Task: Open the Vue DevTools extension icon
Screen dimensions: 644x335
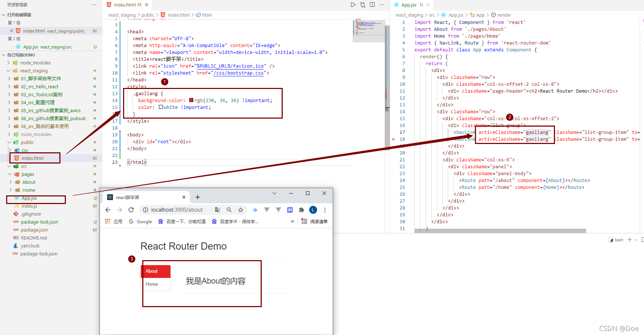Action: [x=267, y=210]
